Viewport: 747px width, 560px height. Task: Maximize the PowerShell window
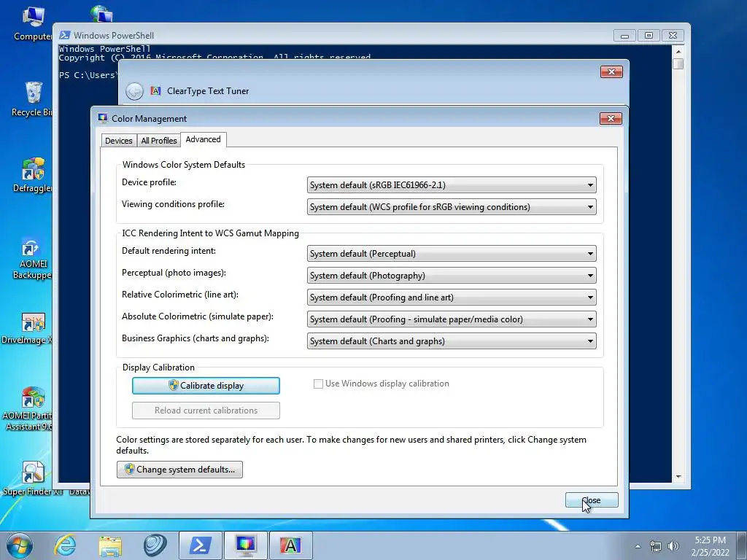(649, 36)
